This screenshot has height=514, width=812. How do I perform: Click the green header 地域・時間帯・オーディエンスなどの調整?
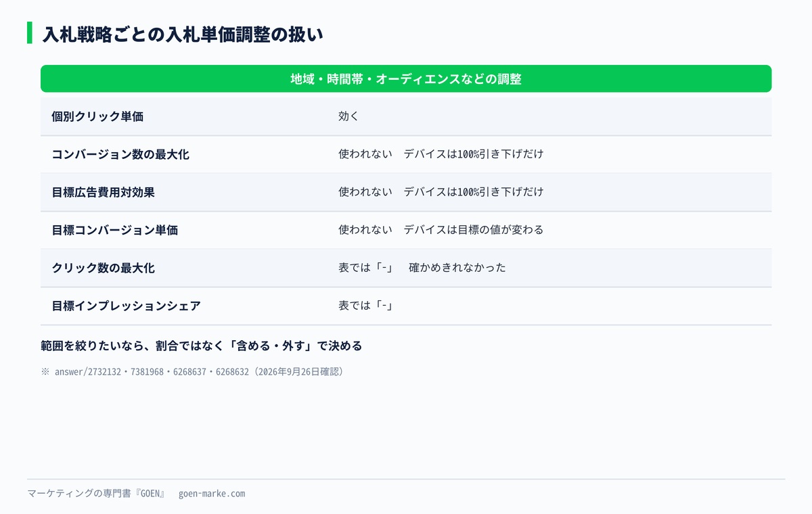pos(406,78)
